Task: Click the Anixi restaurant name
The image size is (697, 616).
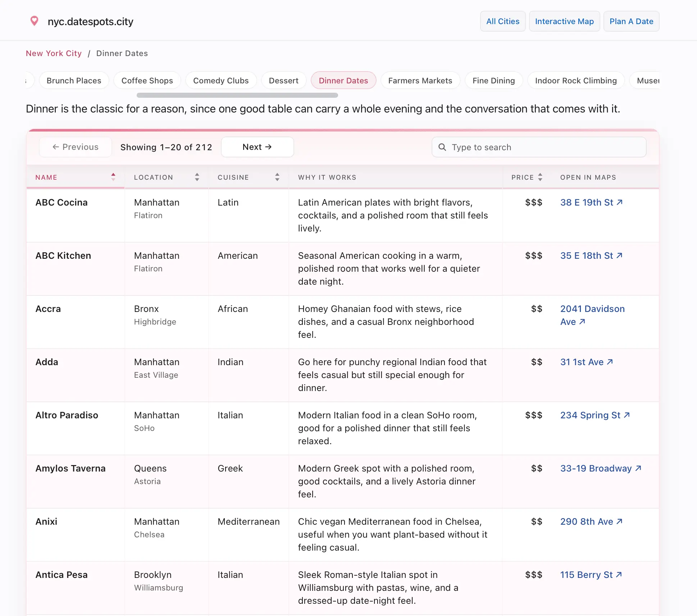Action: click(46, 521)
